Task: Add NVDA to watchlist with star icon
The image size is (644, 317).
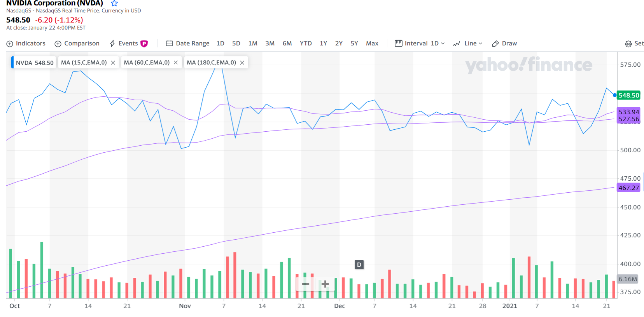Action: (x=114, y=3)
